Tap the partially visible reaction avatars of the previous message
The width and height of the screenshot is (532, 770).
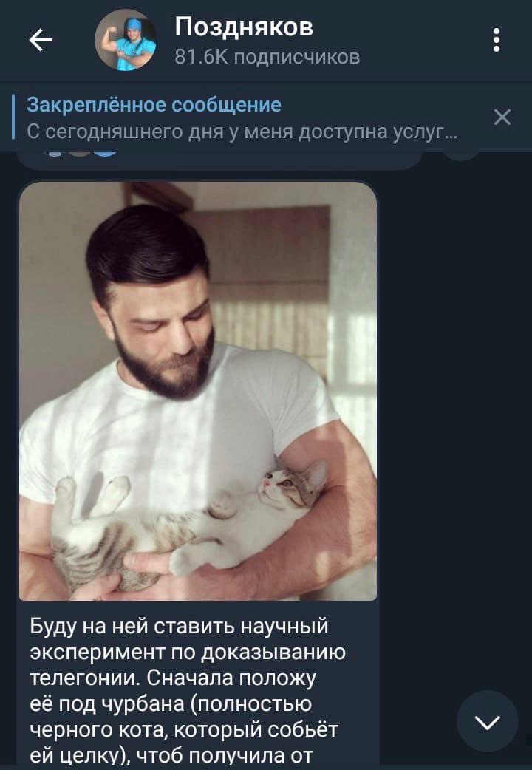click(x=81, y=154)
